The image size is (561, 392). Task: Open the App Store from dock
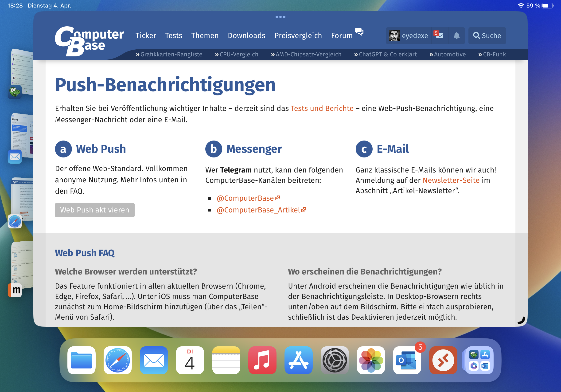(298, 360)
